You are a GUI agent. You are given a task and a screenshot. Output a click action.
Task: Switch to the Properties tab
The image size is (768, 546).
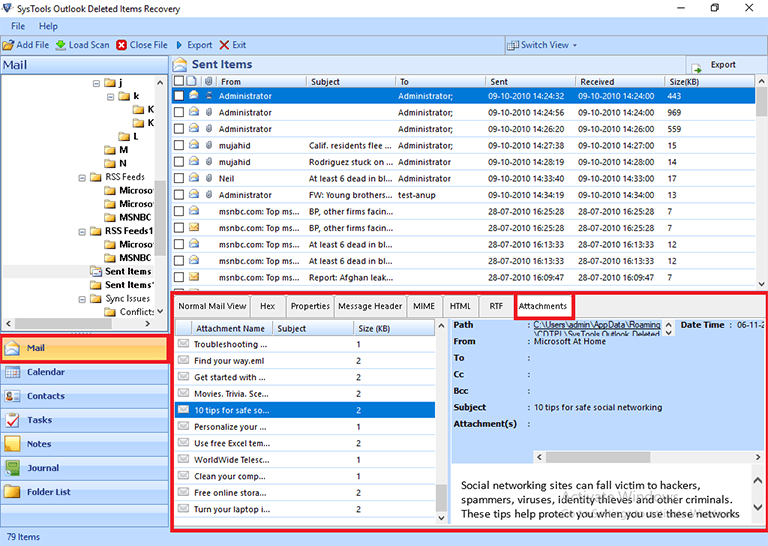pyautogui.click(x=310, y=306)
